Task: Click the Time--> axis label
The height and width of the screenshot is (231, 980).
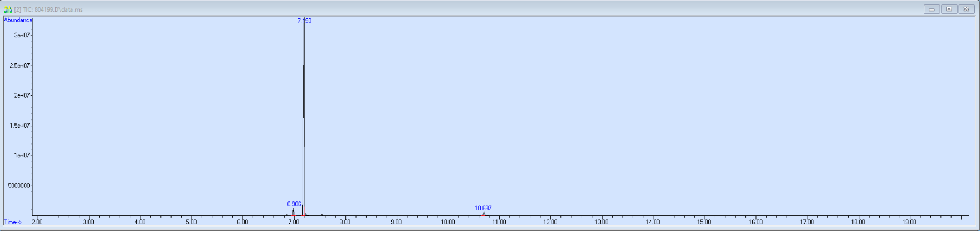Action: tap(13, 222)
